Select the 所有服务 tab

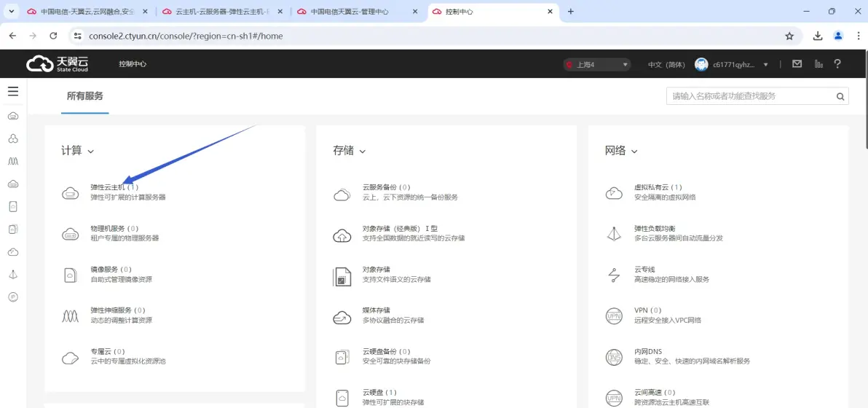click(84, 95)
